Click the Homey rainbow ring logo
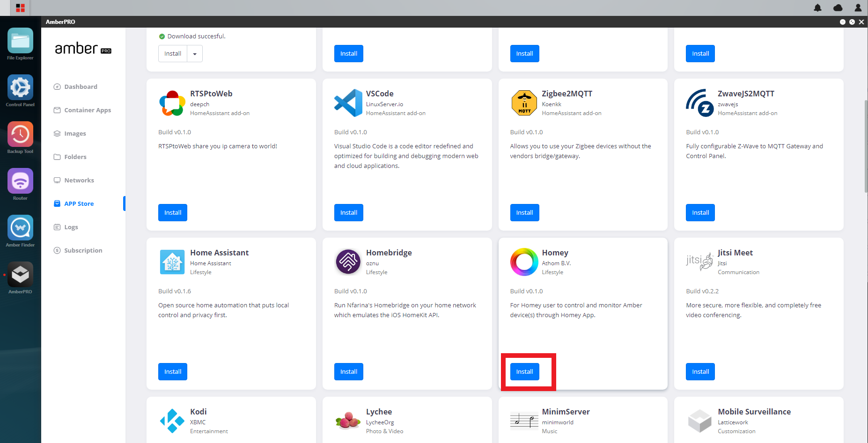 pos(524,262)
